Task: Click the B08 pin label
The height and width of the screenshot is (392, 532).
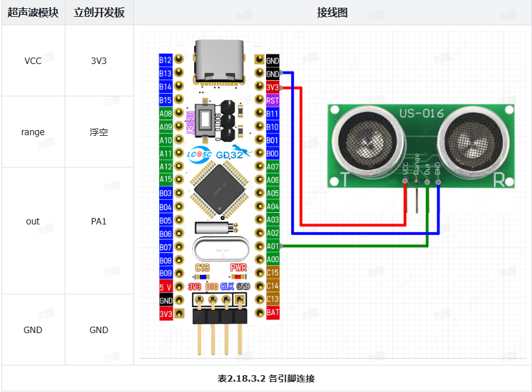Action: tap(166, 261)
